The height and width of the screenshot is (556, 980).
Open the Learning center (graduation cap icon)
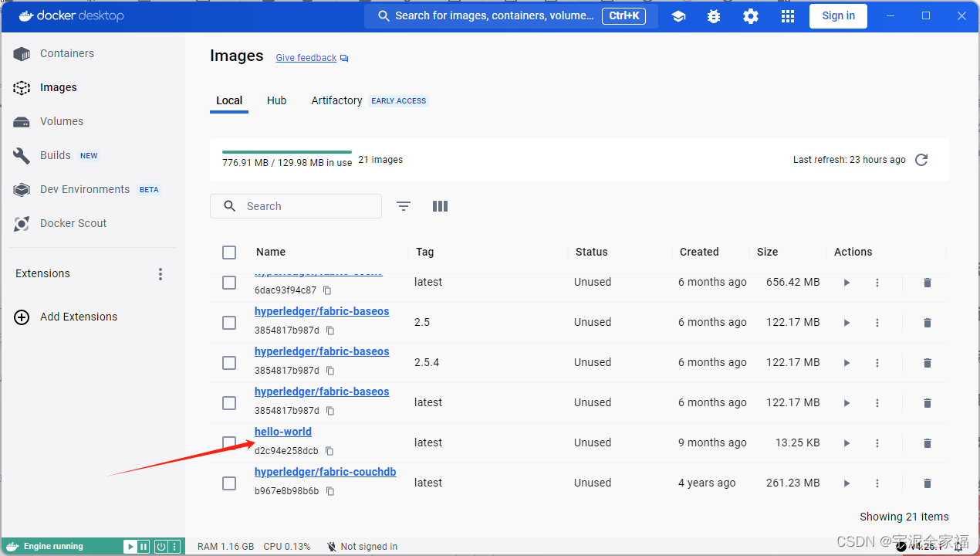click(x=678, y=15)
